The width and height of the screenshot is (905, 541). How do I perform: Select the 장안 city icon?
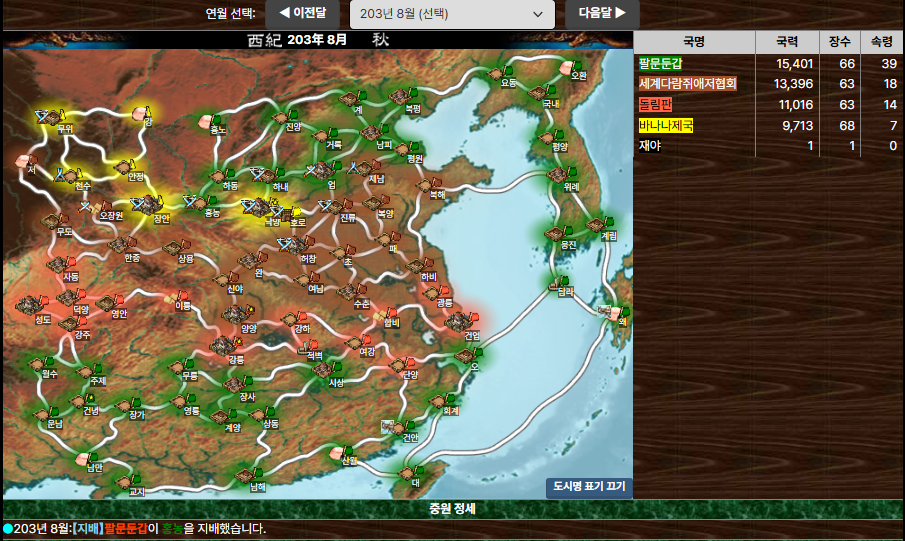pos(151,205)
